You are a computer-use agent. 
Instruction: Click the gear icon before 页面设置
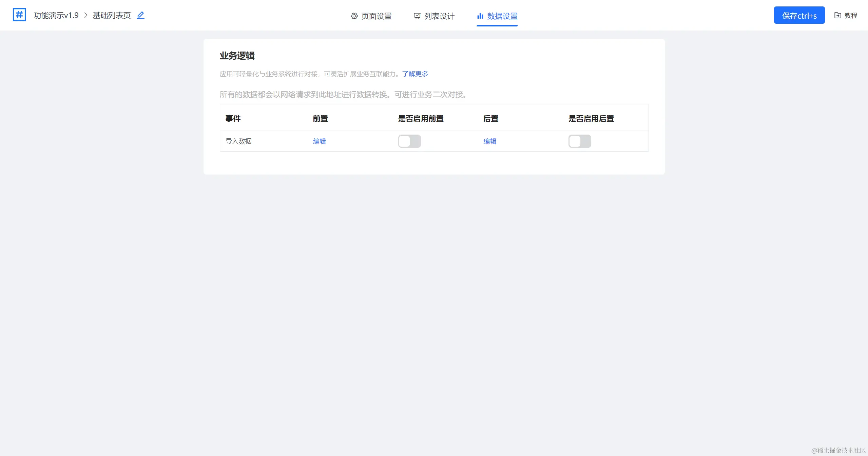354,16
